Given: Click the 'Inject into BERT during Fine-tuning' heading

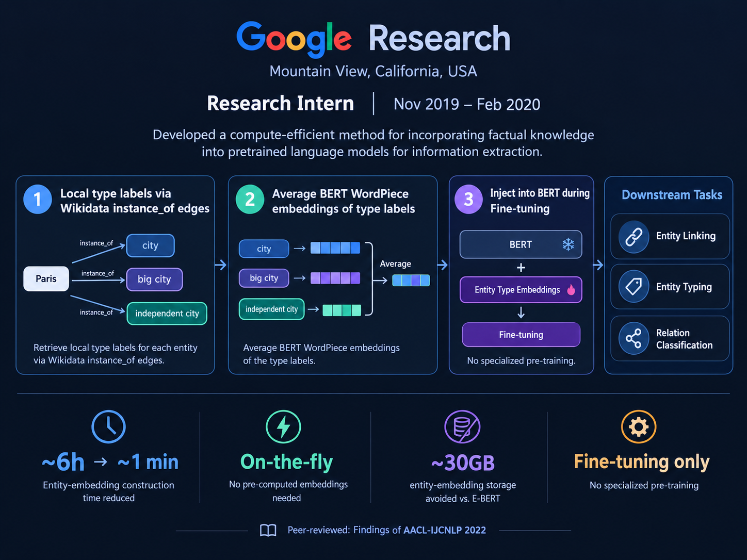Looking at the screenshot, I should pyautogui.click(x=540, y=201).
